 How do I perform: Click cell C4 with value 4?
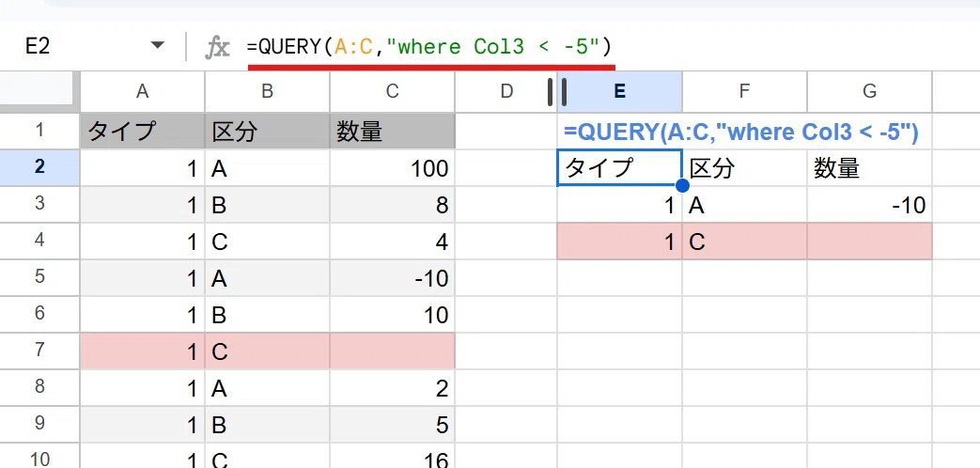click(x=393, y=241)
